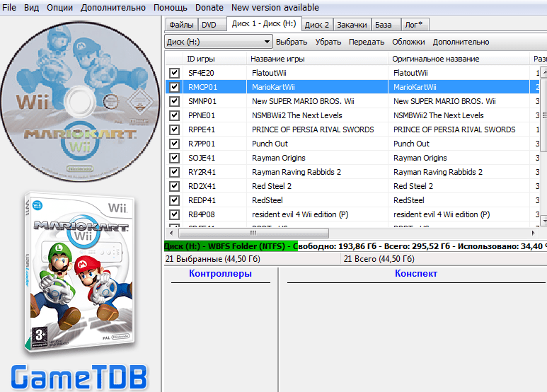547x392 pixels.
Task: Click the Mario Kart Wii disc image
Action: tap(80, 101)
